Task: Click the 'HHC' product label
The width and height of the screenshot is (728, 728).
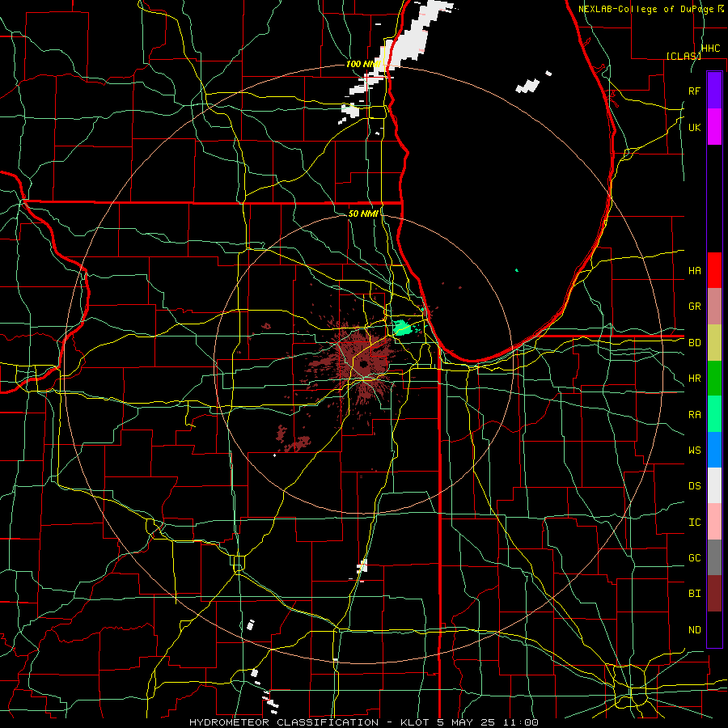Action: coord(710,49)
